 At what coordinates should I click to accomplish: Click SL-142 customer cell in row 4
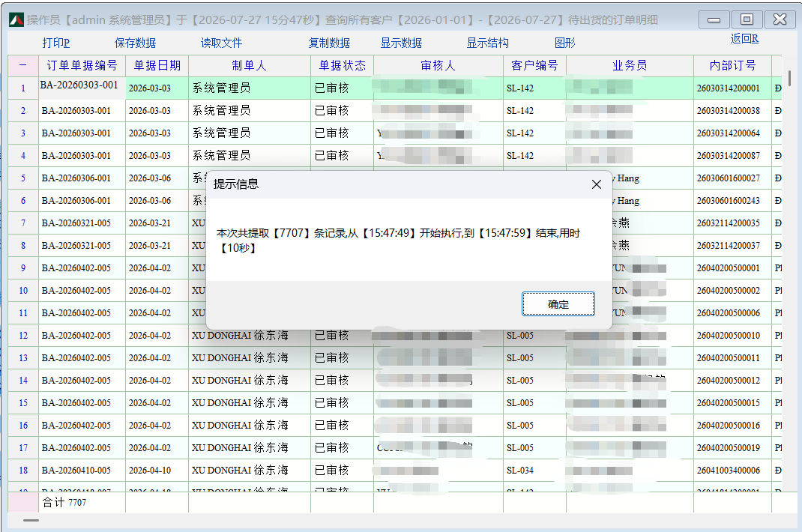[x=534, y=156]
